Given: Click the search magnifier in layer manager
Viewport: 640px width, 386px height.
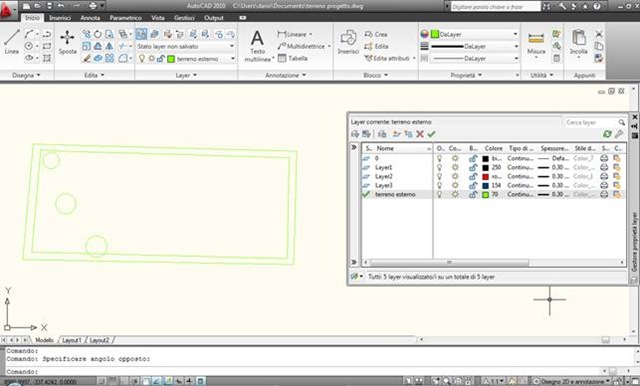Looking at the screenshot, I should coord(621,122).
